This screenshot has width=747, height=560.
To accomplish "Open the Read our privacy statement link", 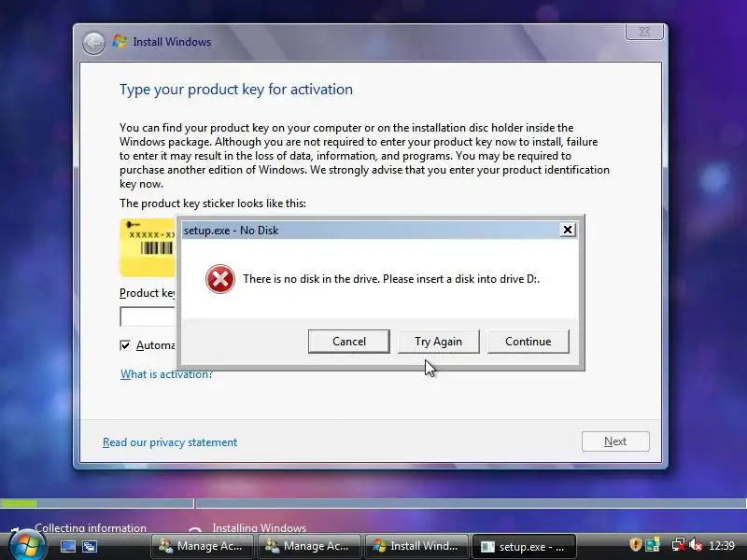I will pyautogui.click(x=170, y=442).
